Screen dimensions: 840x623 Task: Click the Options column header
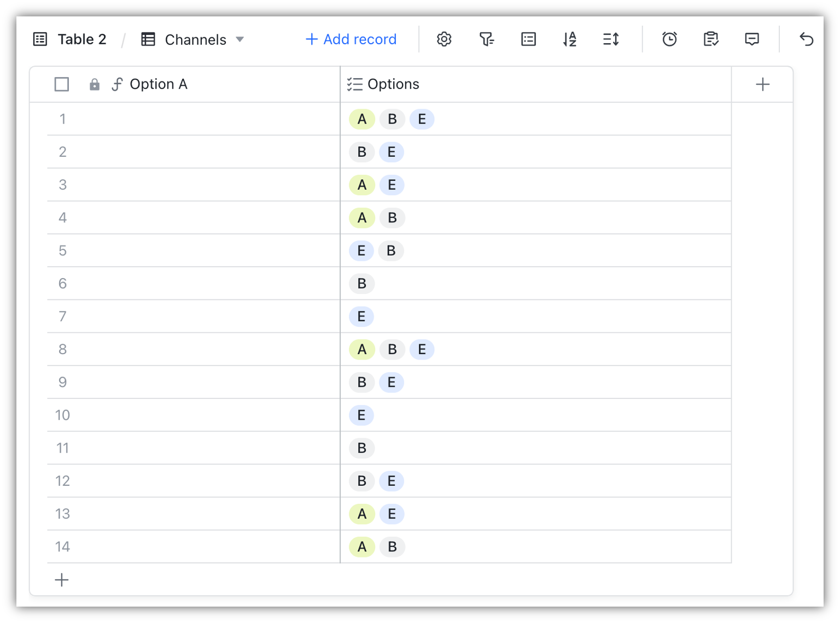[393, 84]
